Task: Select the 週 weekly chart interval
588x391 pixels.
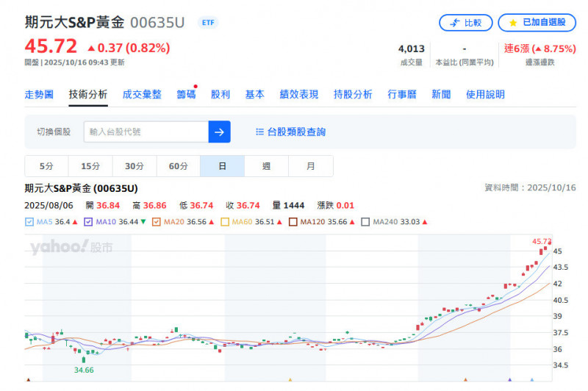Action: coord(266,166)
